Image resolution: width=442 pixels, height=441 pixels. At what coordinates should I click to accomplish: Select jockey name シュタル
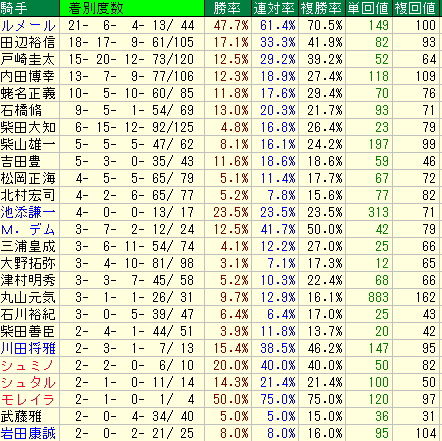coord(28,383)
